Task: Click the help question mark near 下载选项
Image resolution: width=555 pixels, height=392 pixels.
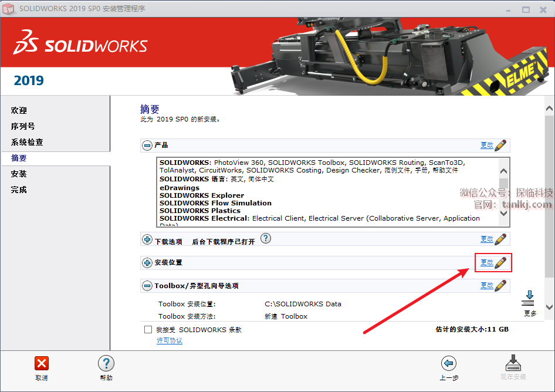Action: (266, 238)
